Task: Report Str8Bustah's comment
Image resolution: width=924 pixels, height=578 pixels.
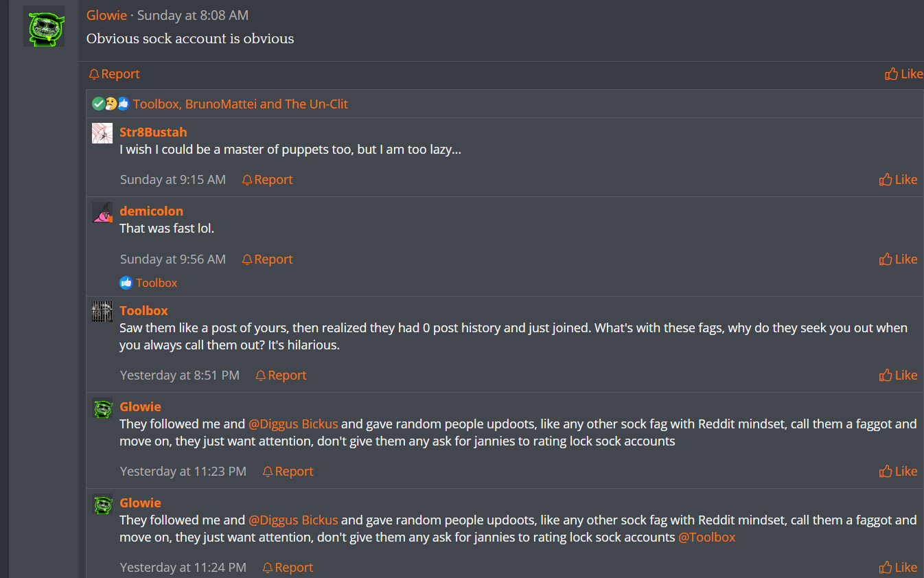Action: [x=267, y=180]
